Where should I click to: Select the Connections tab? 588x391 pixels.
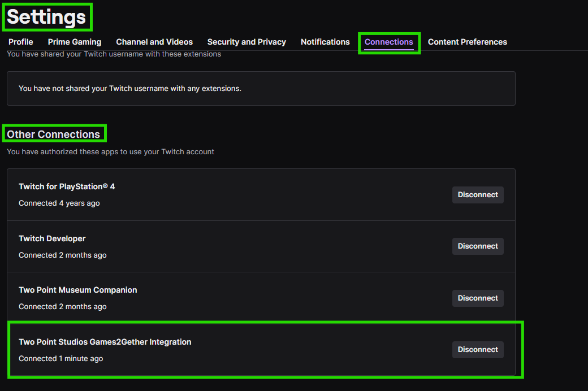point(389,42)
